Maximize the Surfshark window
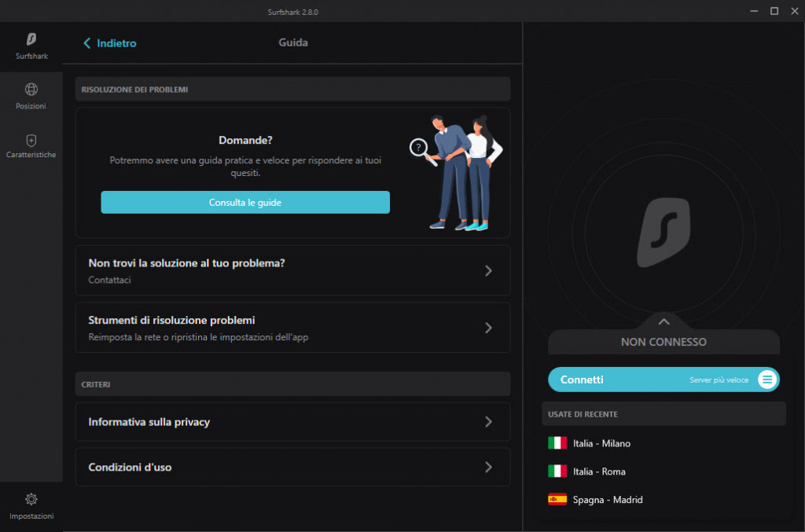Image resolution: width=805 pixels, height=532 pixels. pos(774,11)
